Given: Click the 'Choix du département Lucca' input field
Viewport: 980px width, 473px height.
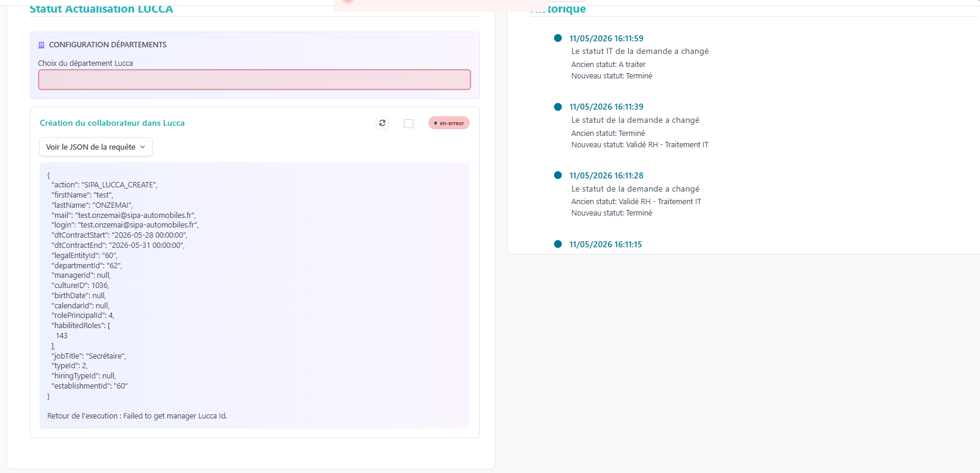Looking at the screenshot, I should 254,80.
